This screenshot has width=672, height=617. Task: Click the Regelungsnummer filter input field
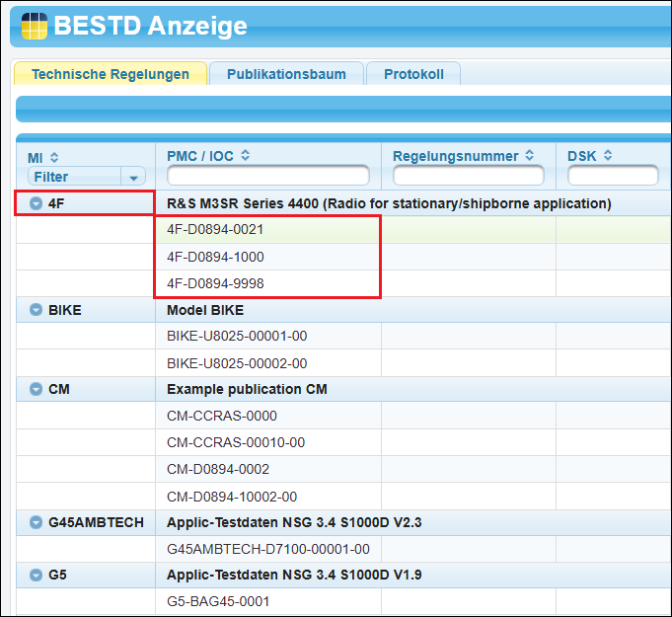469,176
